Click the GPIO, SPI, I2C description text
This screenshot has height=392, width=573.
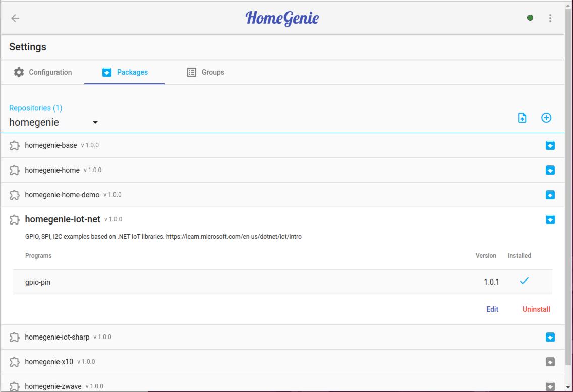pyautogui.click(x=163, y=237)
